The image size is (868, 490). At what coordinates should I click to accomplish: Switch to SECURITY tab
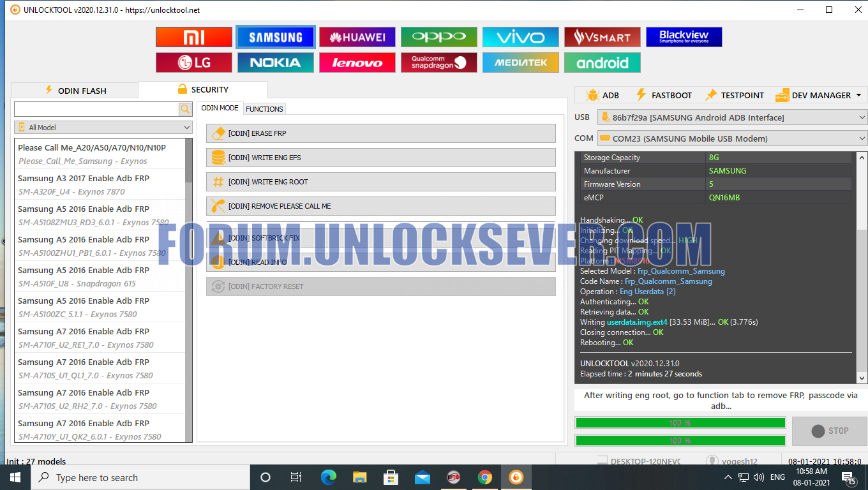(203, 89)
